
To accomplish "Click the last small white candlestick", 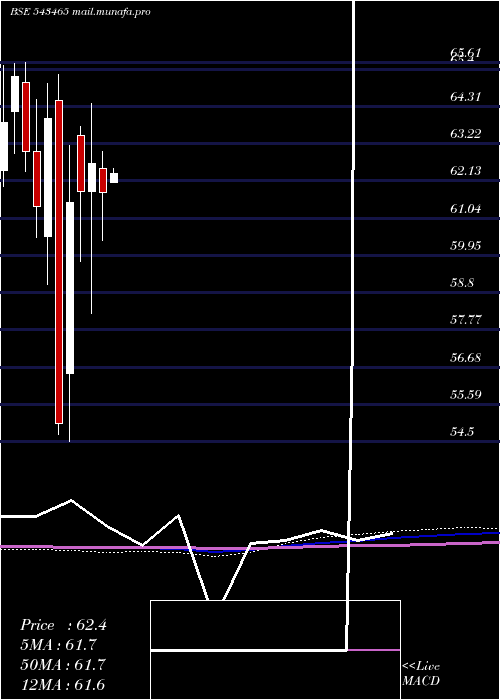I will coord(114,178).
